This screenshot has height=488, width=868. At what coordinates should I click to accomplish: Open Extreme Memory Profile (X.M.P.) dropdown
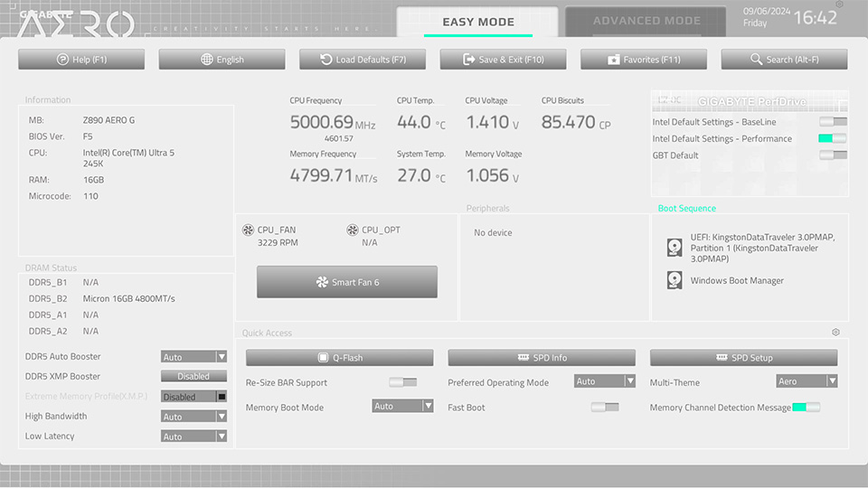pyautogui.click(x=193, y=397)
